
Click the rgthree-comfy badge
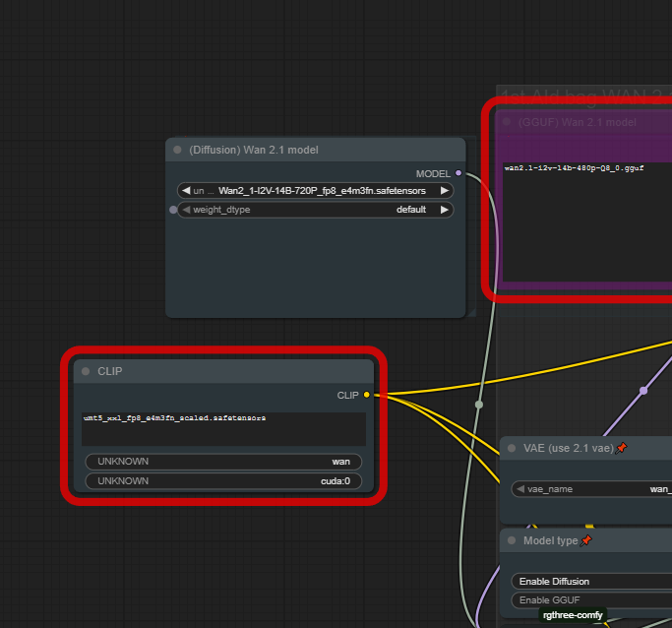pyautogui.click(x=573, y=615)
